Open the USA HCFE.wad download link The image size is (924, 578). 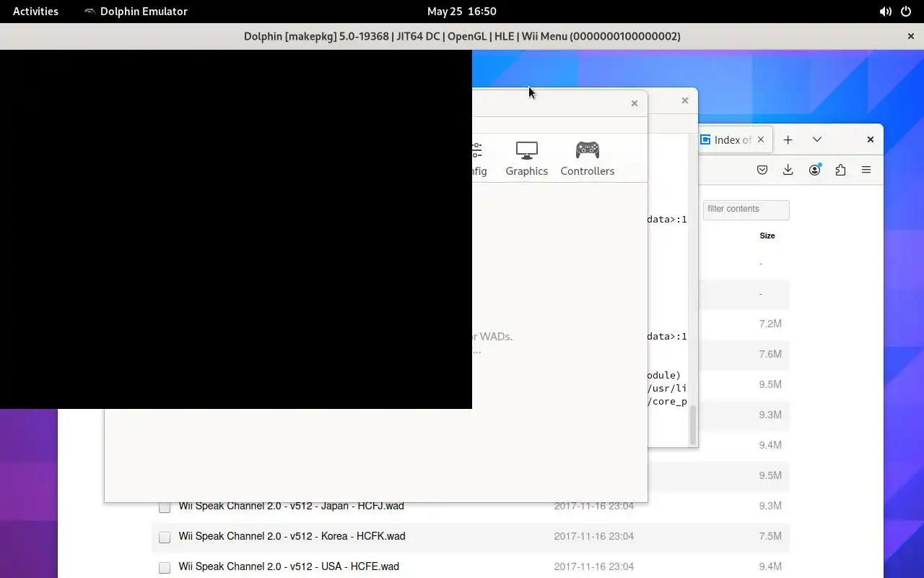[x=289, y=566]
